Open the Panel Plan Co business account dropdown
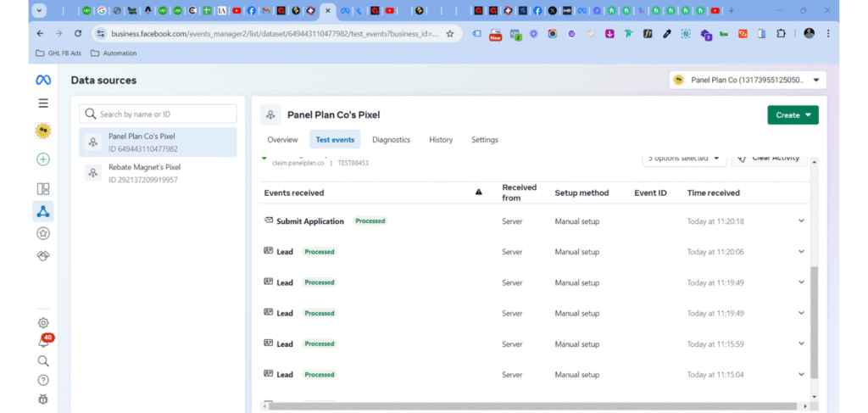 point(748,80)
